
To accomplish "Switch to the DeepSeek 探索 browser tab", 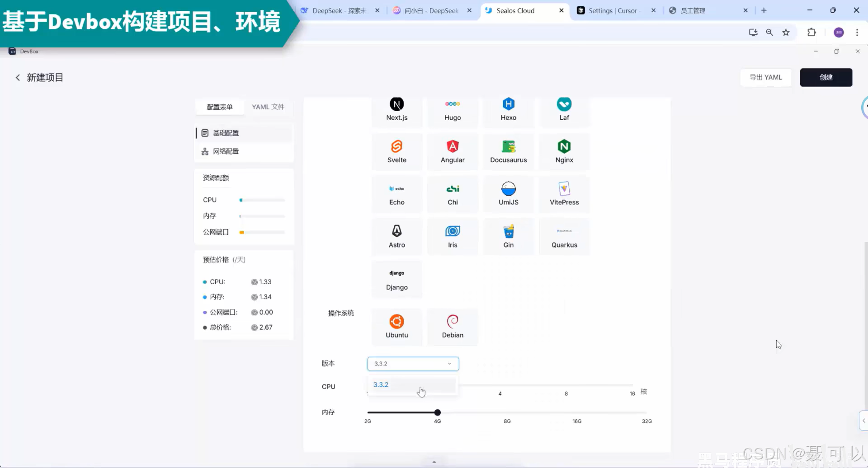I will point(340,10).
